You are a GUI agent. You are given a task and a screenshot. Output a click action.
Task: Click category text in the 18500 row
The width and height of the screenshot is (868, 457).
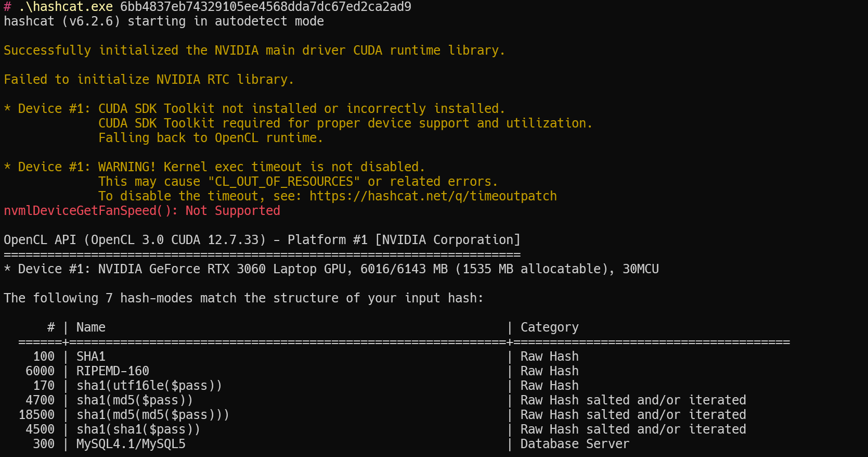633,415
